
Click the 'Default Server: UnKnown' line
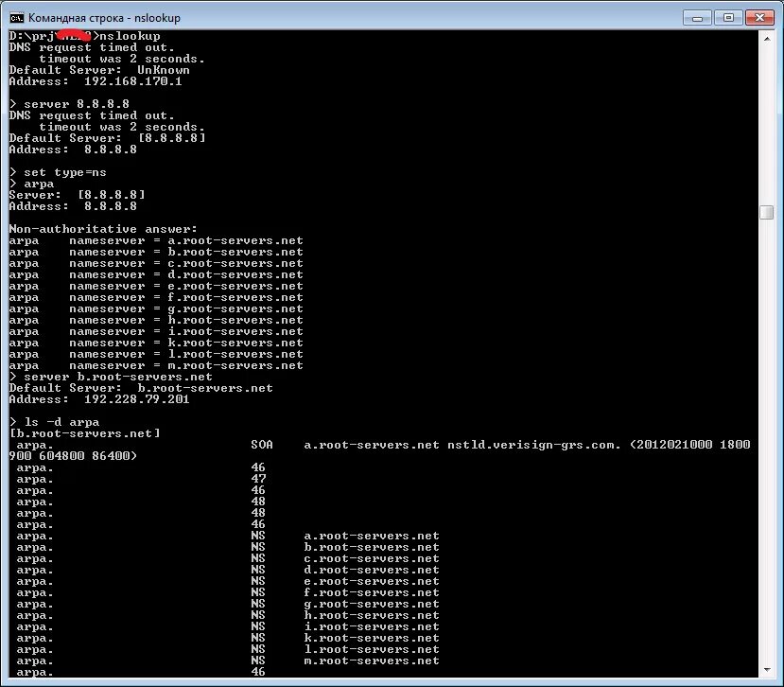click(x=99, y=70)
